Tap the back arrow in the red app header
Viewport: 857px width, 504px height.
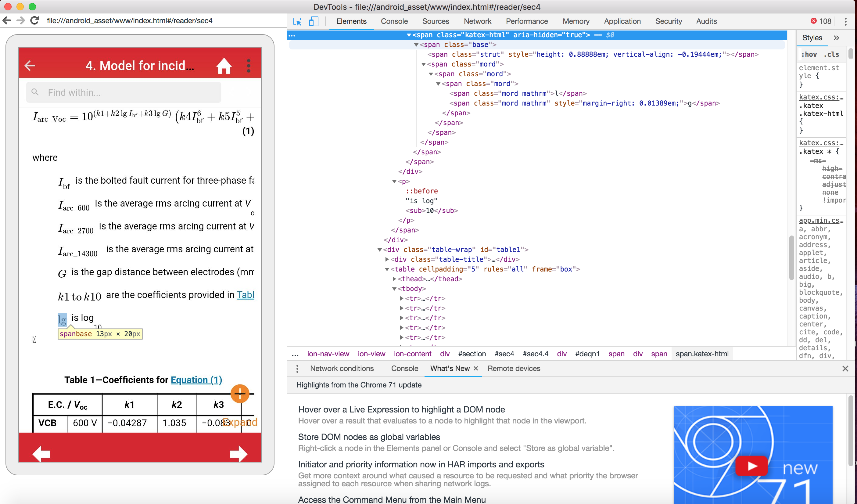(30, 66)
